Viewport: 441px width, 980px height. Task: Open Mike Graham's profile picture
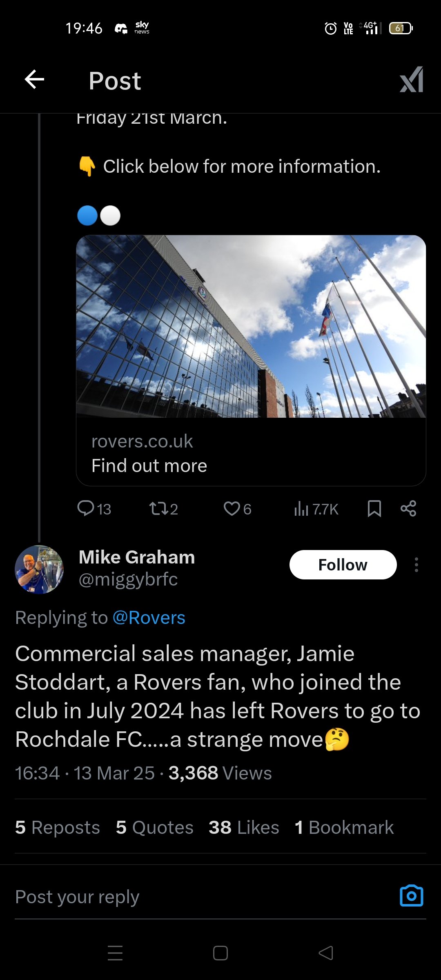pos(39,569)
